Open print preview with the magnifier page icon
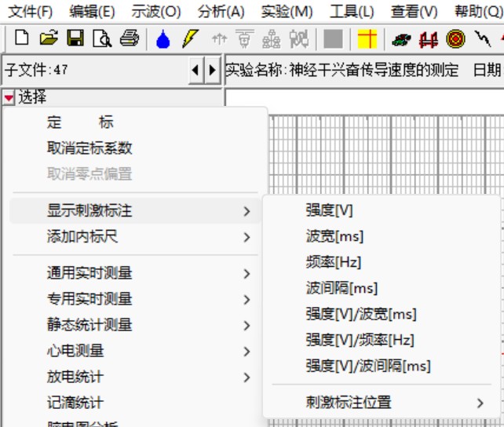The image size is (504, 427). [x=102, y=38]
